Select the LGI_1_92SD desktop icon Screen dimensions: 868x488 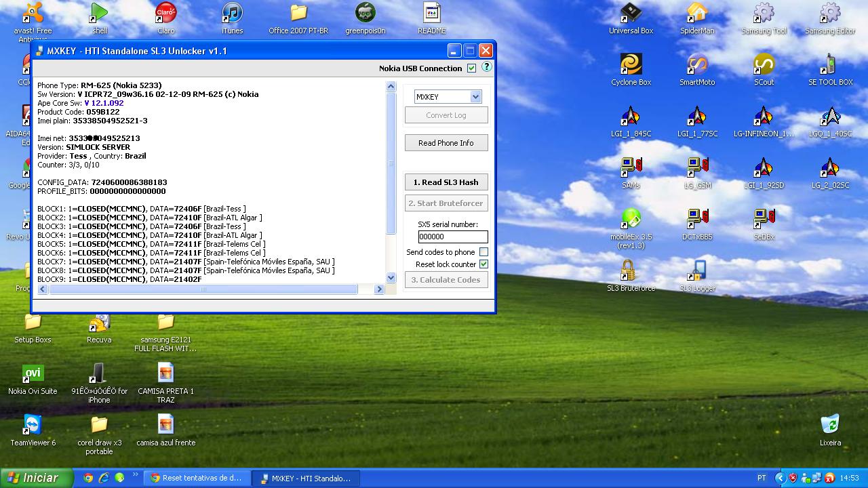pyautogui.click(x=764, y=173)
